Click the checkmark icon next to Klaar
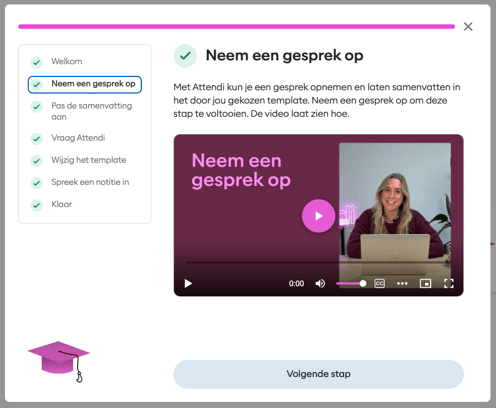Viewport: 496px width, 408px height. (x=37, y=205)
